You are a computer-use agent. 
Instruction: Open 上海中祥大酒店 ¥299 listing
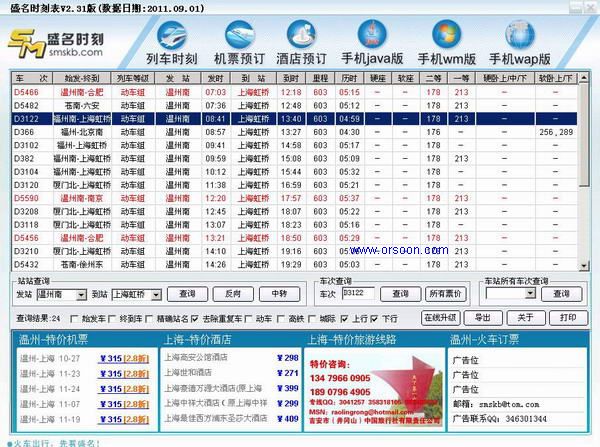231,403
